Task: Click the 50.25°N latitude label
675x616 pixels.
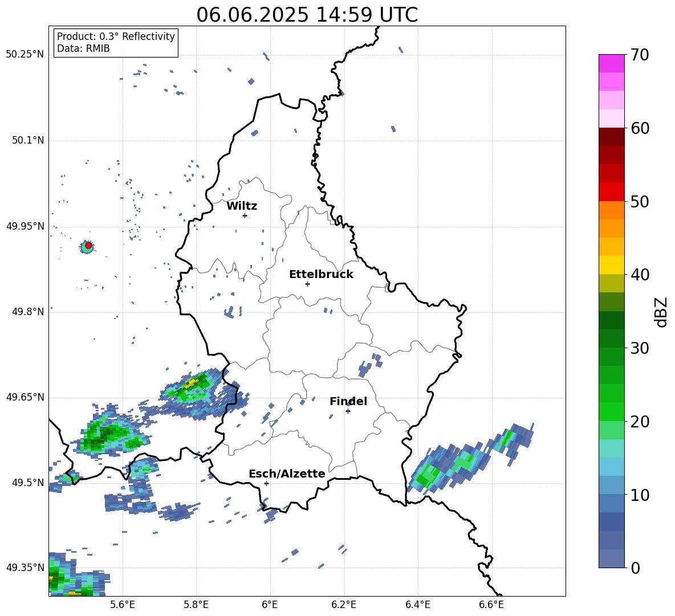Action: [x=25, y=55]
